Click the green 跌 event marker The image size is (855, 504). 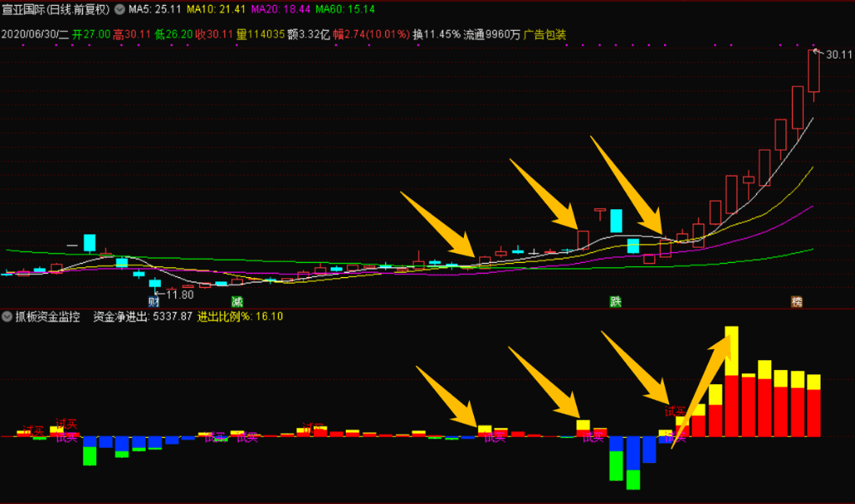[x=615, y=302]
